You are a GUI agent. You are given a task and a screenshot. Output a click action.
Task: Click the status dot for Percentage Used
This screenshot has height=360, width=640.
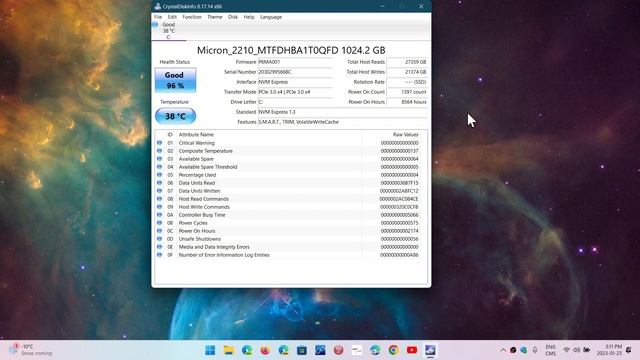(160, 175)
